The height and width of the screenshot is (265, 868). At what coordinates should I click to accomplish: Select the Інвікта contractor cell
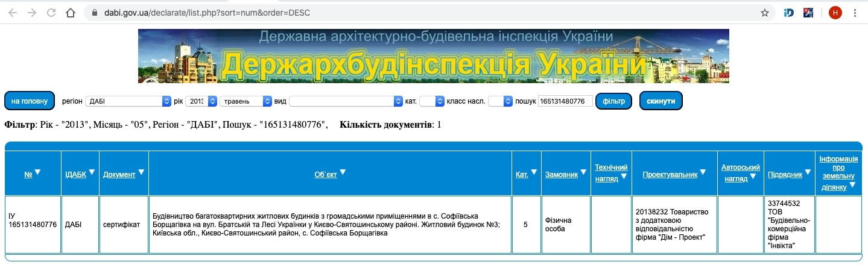coord(790,225)
